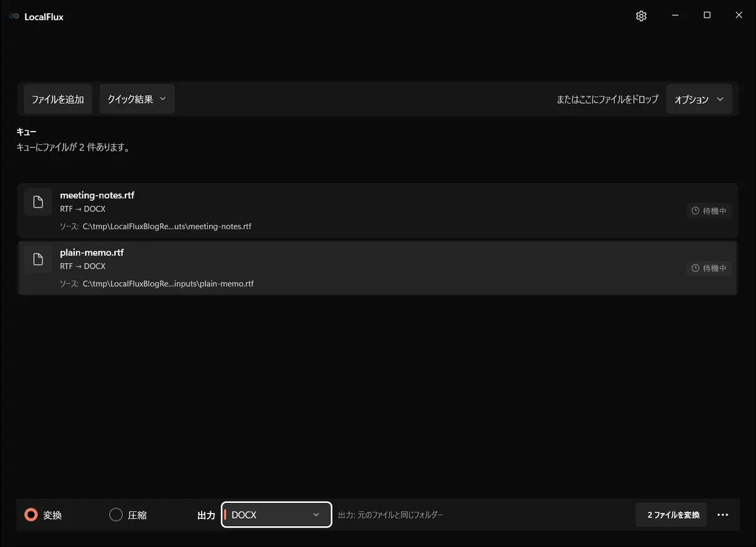Open the DOCX output format dropdown

(277, 515)
